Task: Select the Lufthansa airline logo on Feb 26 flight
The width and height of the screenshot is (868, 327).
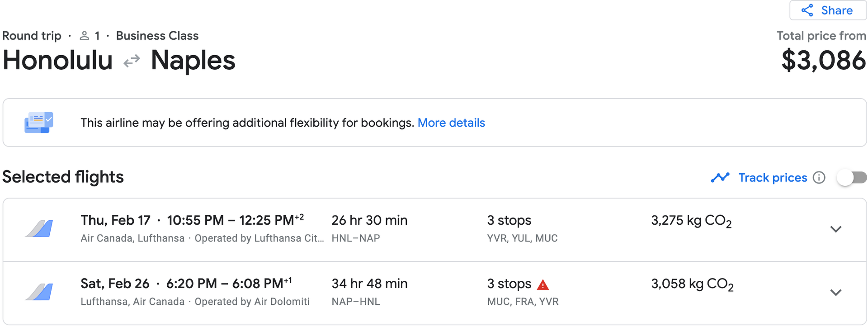Action: [38, 292]
